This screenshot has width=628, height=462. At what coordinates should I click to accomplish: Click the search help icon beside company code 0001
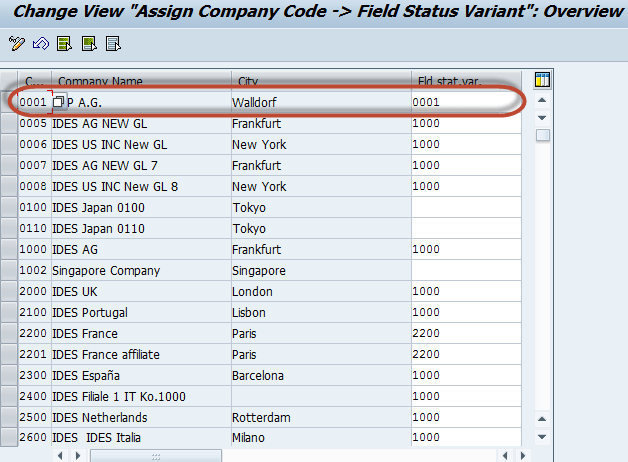(x=59, y=102)
